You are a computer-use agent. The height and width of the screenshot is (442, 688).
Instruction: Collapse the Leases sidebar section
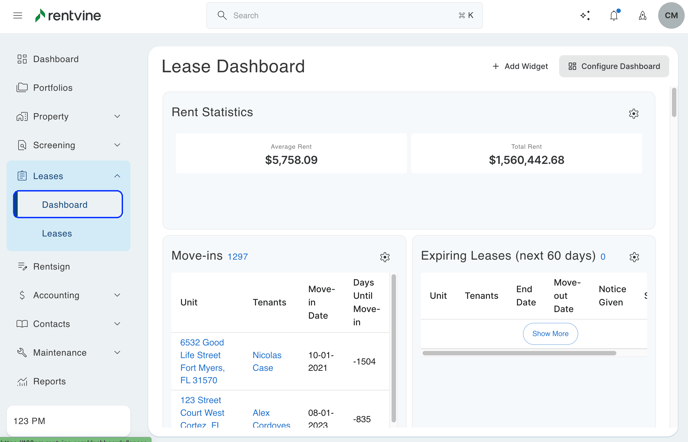click(x=117, y=176)
